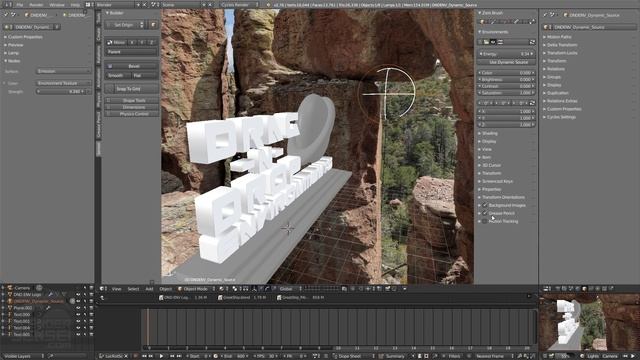Open the Object Mode dropdown
The width and height of the screenshot is (640, 360).
[x=196, y=289]
